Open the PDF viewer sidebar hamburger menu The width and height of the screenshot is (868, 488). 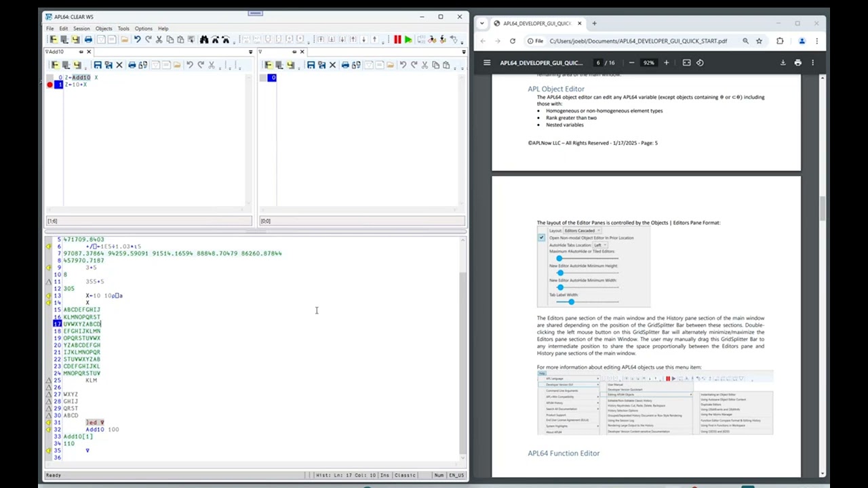click(x=486, y=62)
